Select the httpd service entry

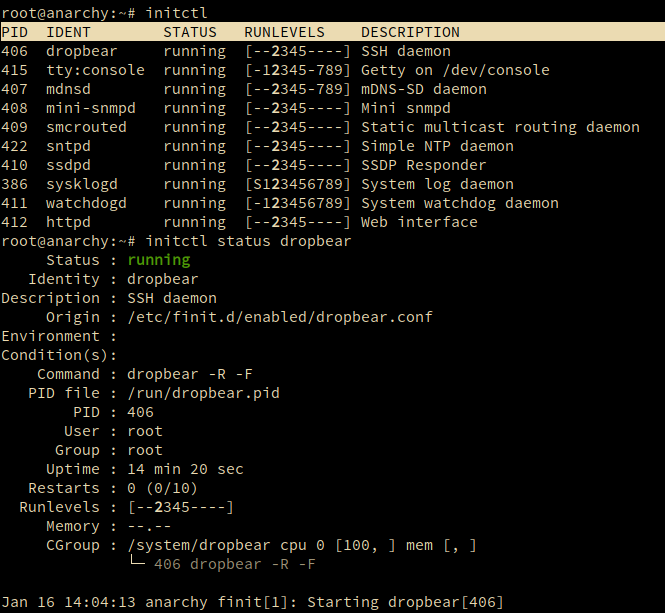pyautogui.click(x=69, y=222)
